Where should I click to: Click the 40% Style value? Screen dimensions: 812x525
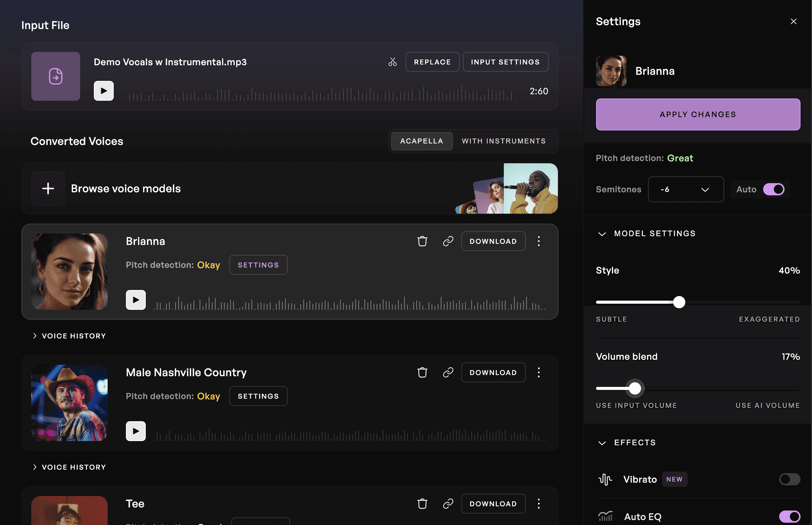pos(789,271)
